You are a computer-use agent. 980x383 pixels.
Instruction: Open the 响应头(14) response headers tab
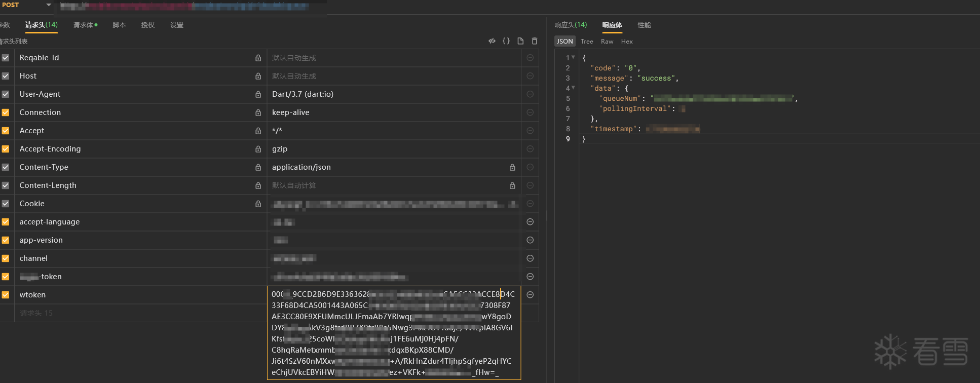pyautogui.click(x=571, y=25)
